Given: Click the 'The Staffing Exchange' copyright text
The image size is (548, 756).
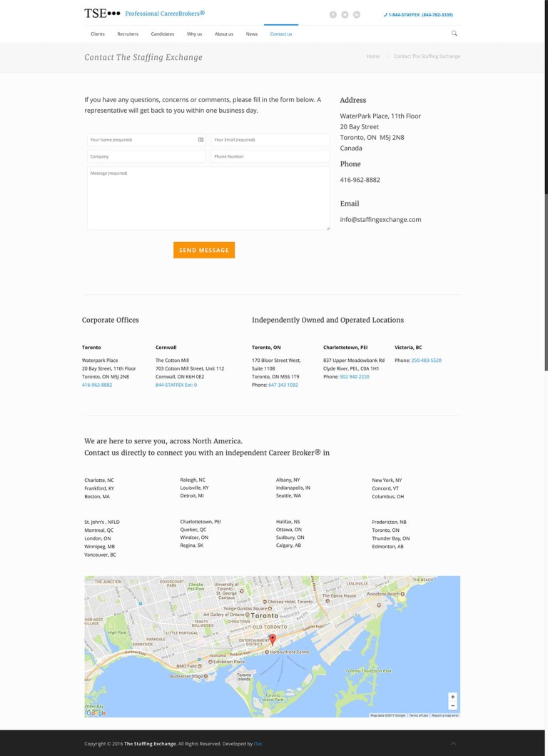Looking at the screenshot, I should (150, 743).
